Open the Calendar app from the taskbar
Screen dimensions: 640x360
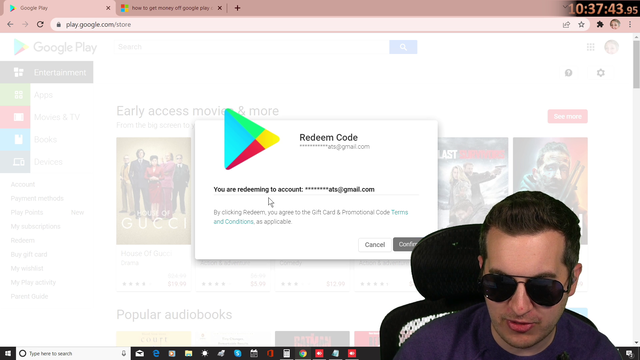[254, 353]
